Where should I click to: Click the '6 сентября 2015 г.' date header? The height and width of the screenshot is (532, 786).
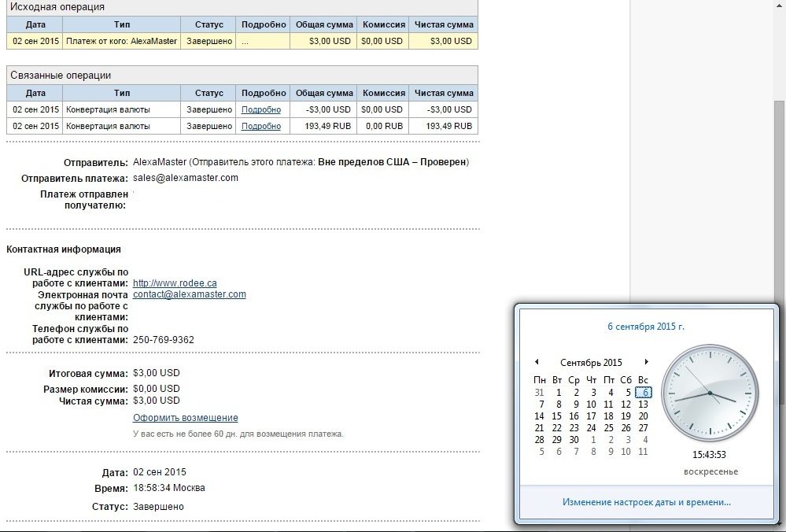[x=646, y=326]
